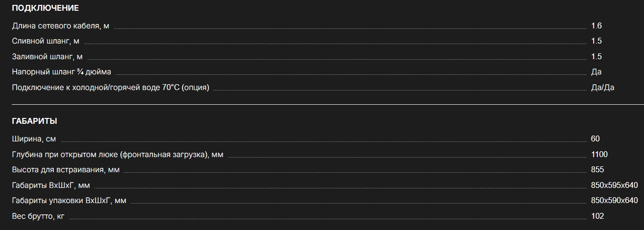Select the 'Заливной шланг, м' label
Screen dimensions: 644x230
(48, 57)
